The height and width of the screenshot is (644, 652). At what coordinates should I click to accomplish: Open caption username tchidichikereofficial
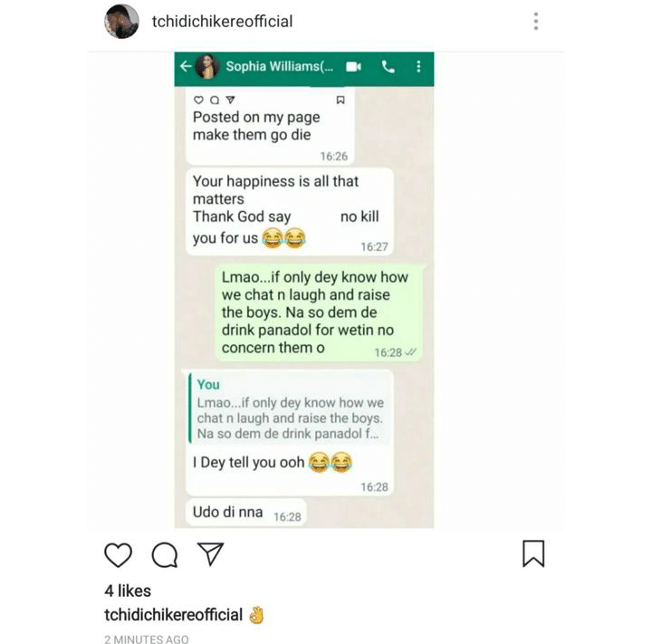[x=173, y=615]
